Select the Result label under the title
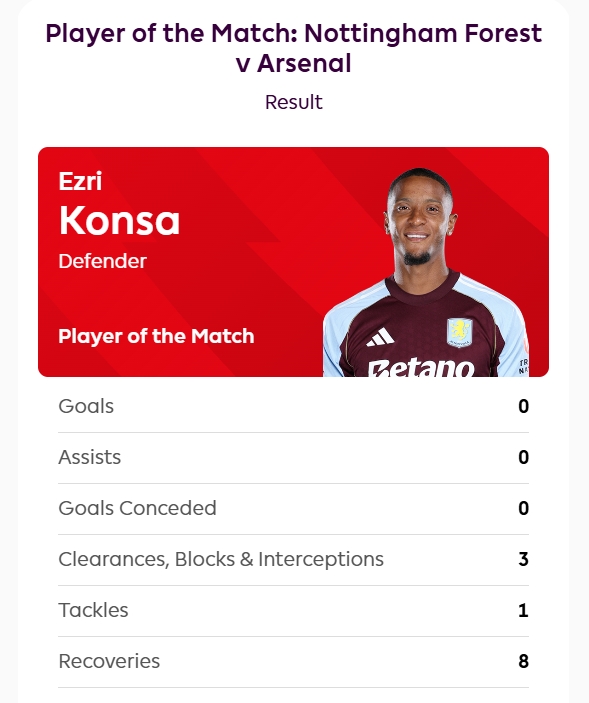This screenshot has width=589, height=703. 294,102
